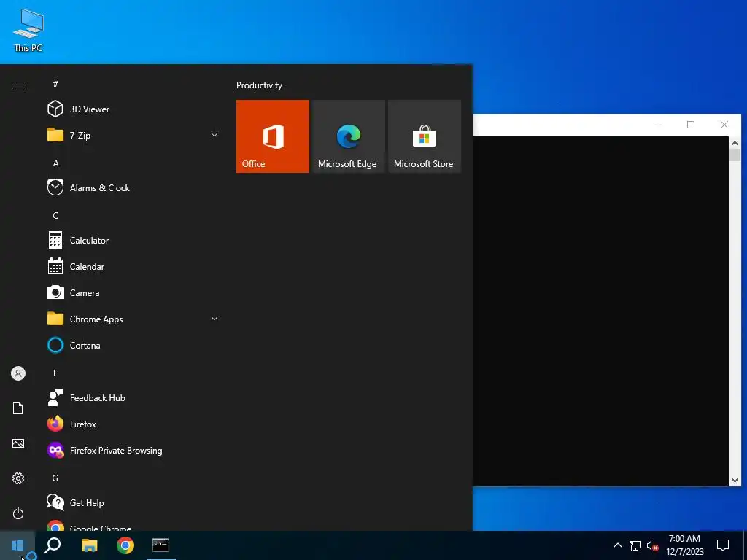
Task: Click the 'A' letter group header
Action: [55, 163]
